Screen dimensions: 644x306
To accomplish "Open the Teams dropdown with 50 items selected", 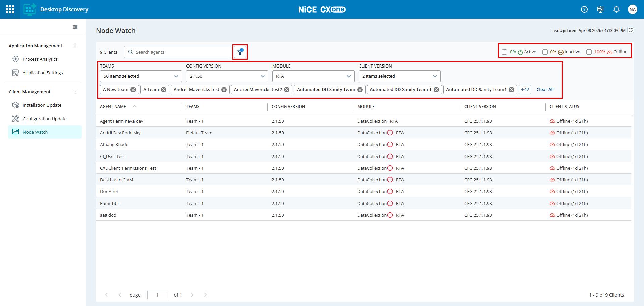I will [141, 76].
